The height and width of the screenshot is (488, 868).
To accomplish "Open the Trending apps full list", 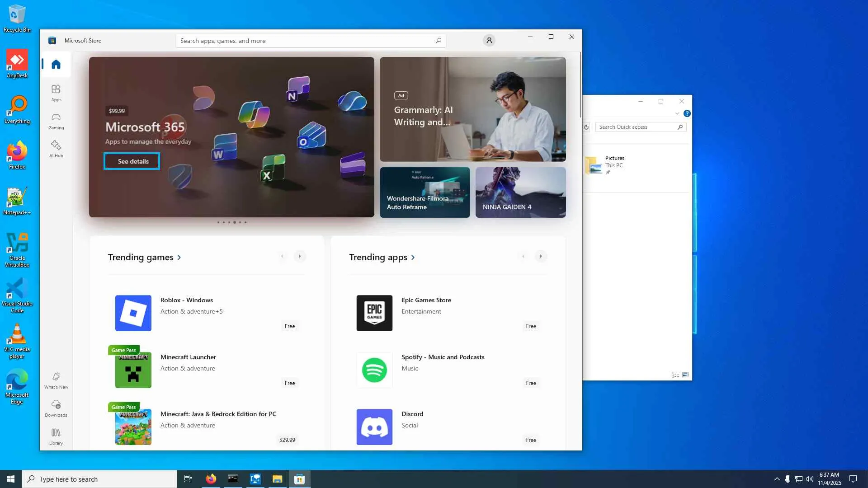I will point(382,258).
